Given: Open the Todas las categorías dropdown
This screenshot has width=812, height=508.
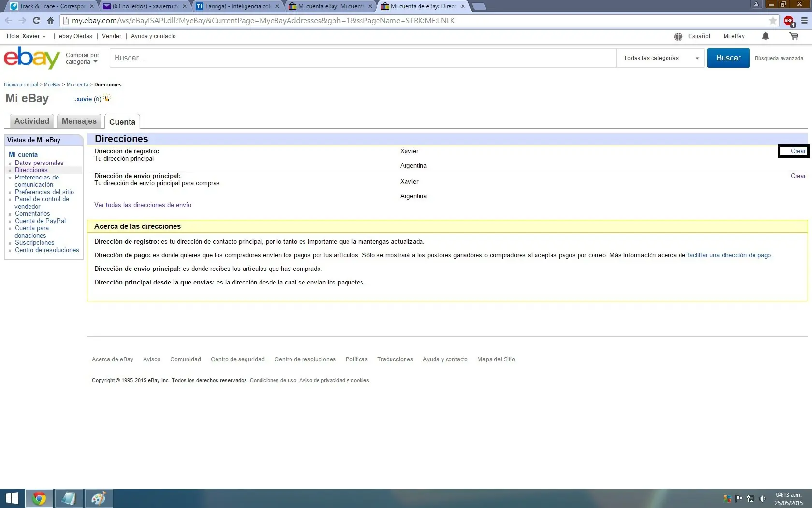Looking at the screenshot, I should click(660, 58).
